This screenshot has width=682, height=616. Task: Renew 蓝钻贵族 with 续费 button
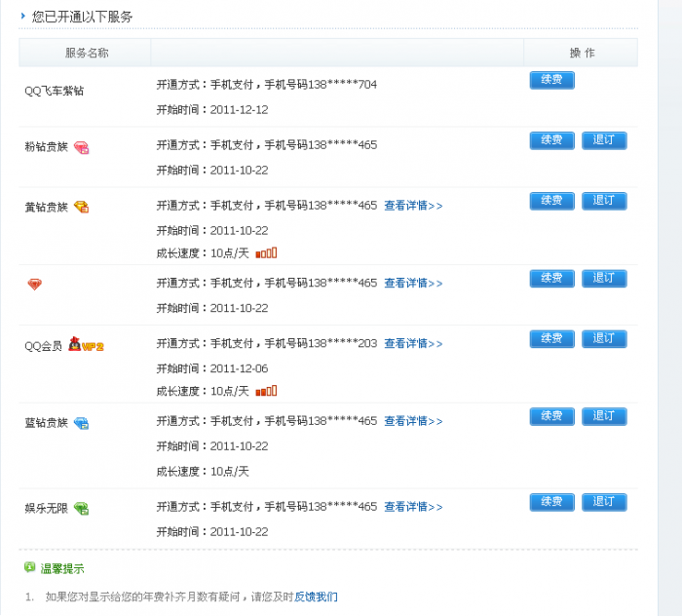click(552, 416)
